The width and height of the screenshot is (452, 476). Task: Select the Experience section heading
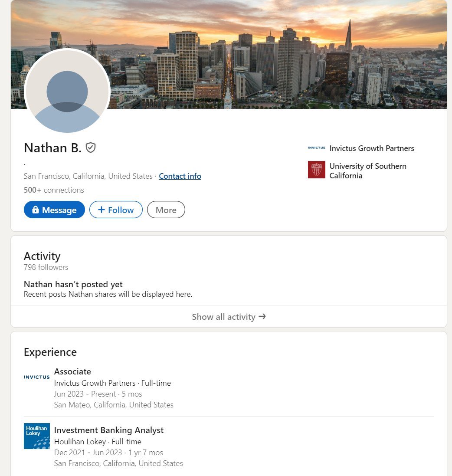50,352
